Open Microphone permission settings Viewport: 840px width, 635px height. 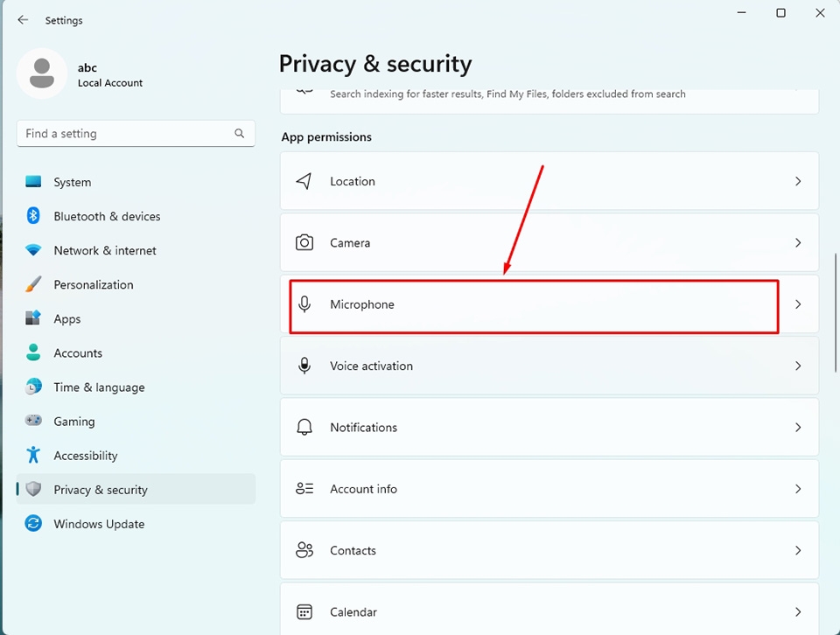(549, 304)
